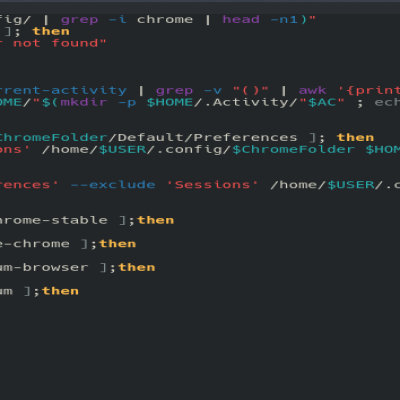The height and width of the screenshot is (400, 400).
Task: Click 'grep' before -v option
Action: click(174, 91)
